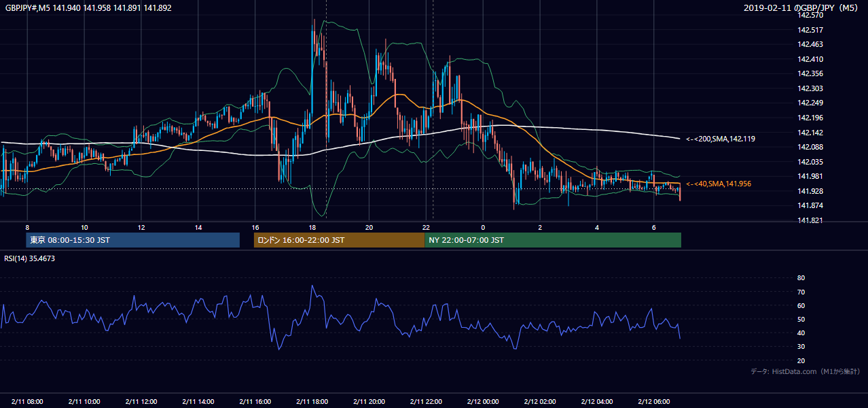Click the 142.249 price axis label

(810, 103)
